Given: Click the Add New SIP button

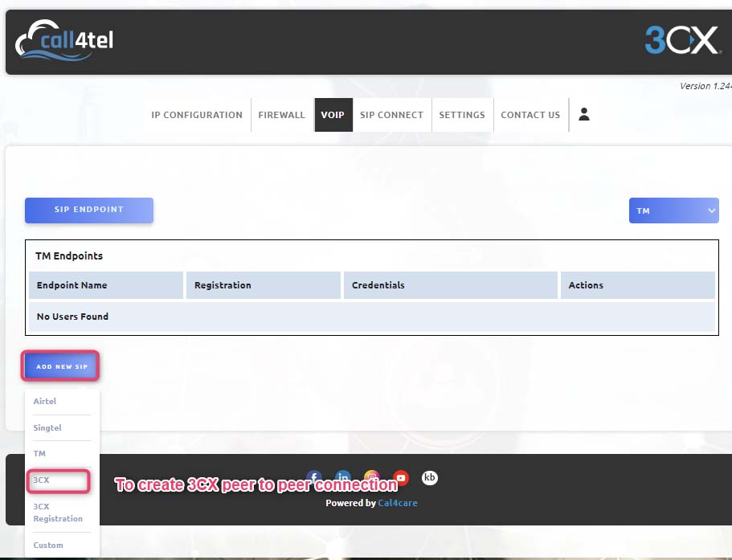Looking at the screenshot, I should (x=62, y=366).
